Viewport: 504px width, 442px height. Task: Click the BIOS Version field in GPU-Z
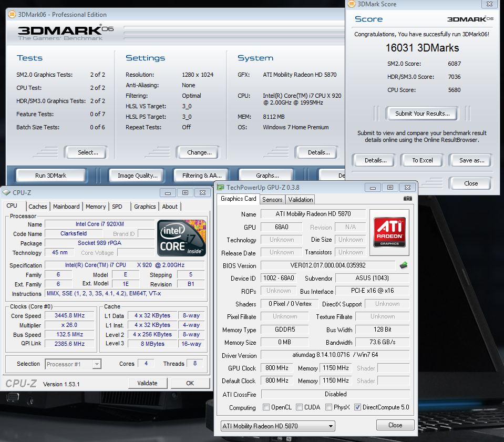(328, 265)
